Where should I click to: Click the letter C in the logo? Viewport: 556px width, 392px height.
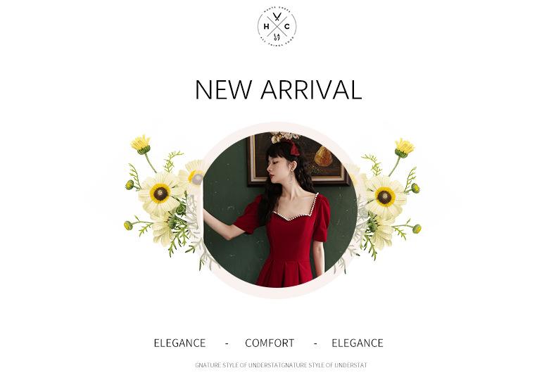tap(287, 26)
